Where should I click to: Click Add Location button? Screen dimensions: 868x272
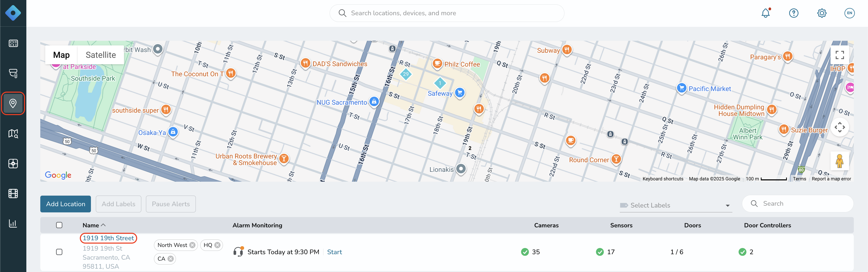(65, 204)
